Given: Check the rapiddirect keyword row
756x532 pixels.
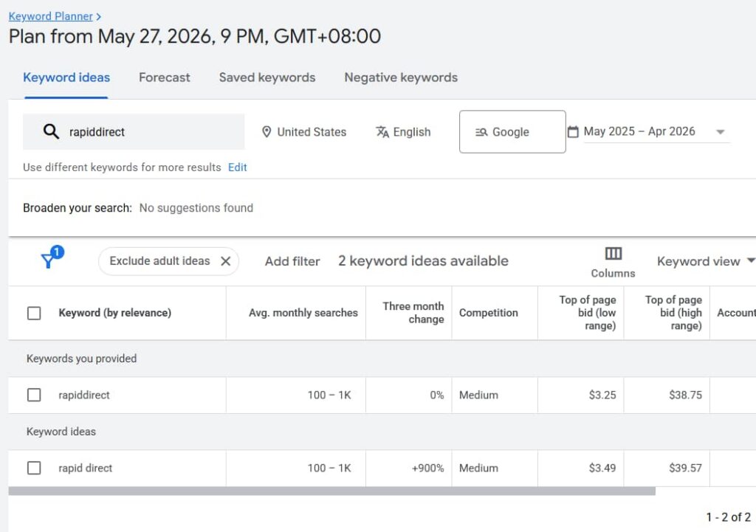Looking at the screenshot, I should [x=34, y=395].
